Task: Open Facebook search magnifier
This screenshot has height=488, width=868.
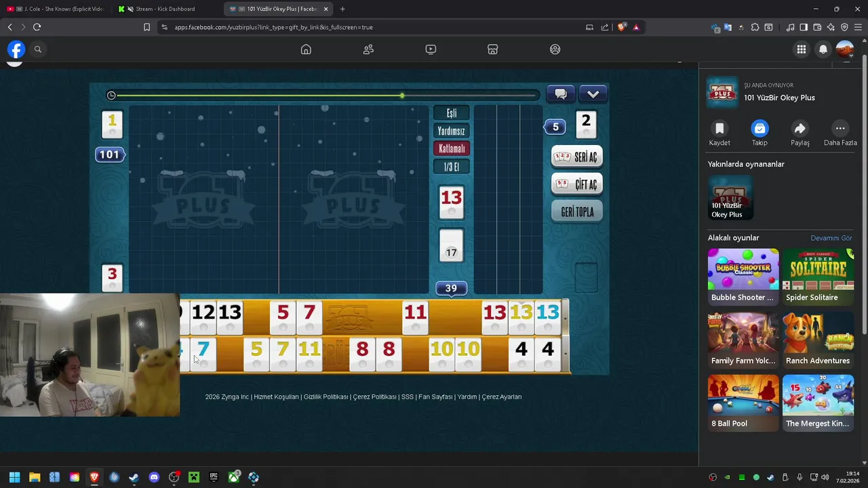Action: [38, 49]
